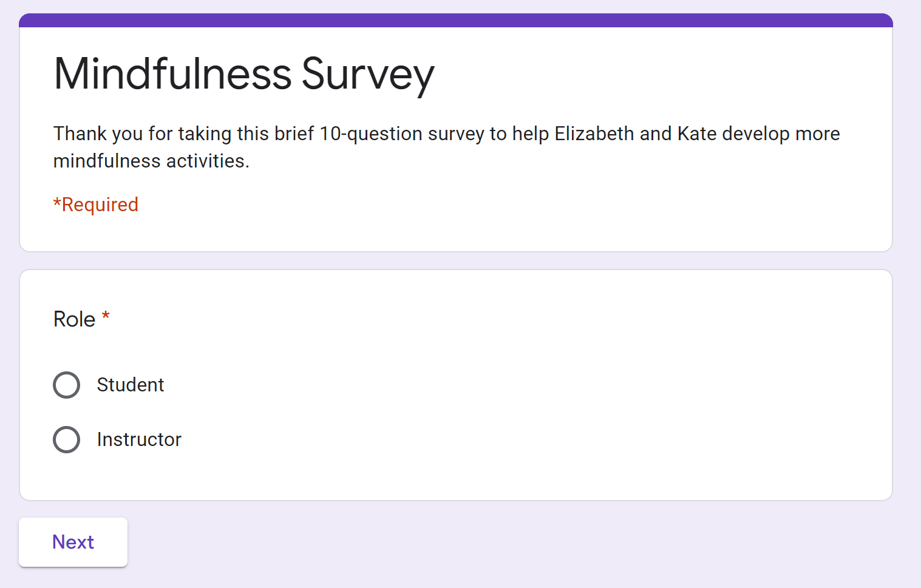This screenshot has width=921, height=588.
Task: Choose the "Student" option label text
Action: pyautogui.click(x=131, y=385)
